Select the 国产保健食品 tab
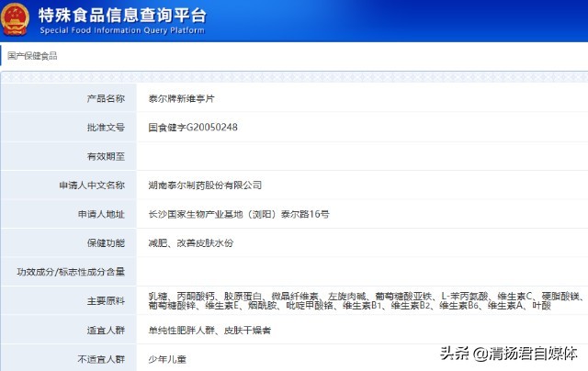Screen dimensions: 588x371 click(x=32, y=56)
